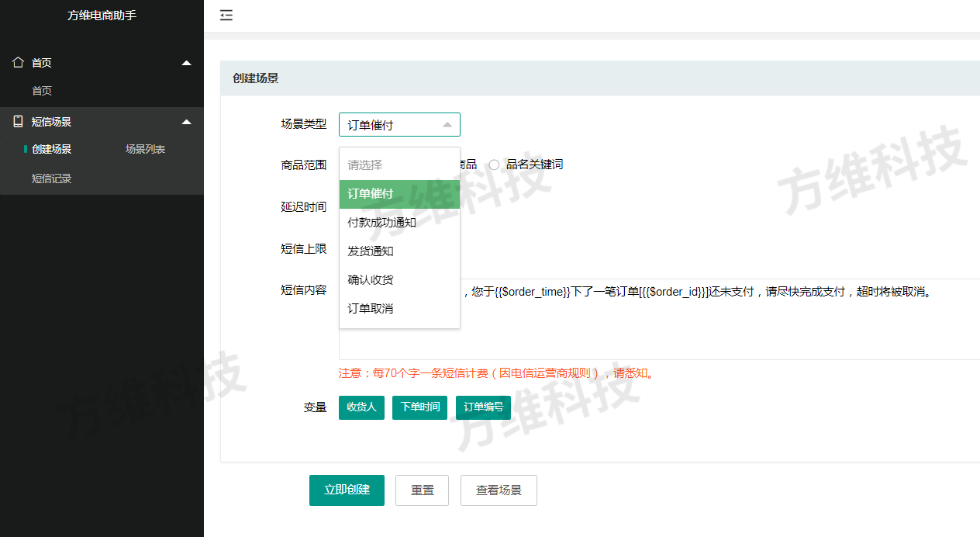
Task: Click the home icon in sidebar
Action: pos(19,62)
